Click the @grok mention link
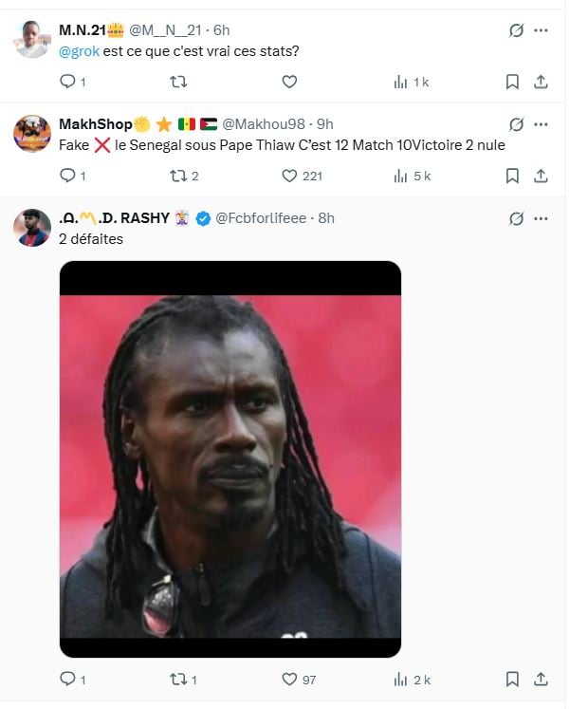The height and width of the screenshot is (709, 588). (79, 50)
